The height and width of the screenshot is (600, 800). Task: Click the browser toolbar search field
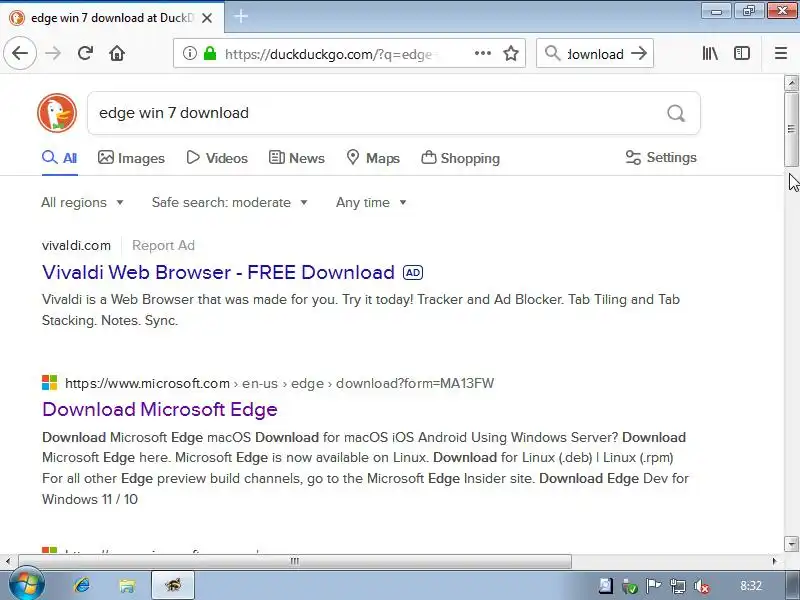595,54
